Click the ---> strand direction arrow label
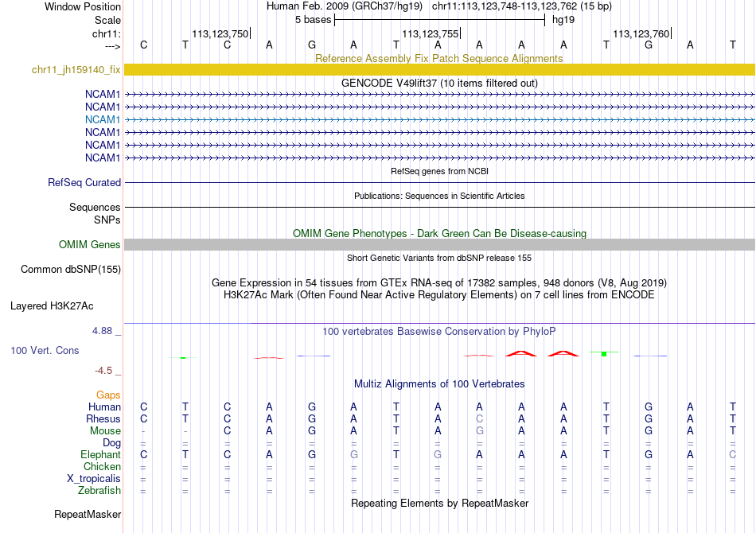The image size is (756, 533). (112, 46)
